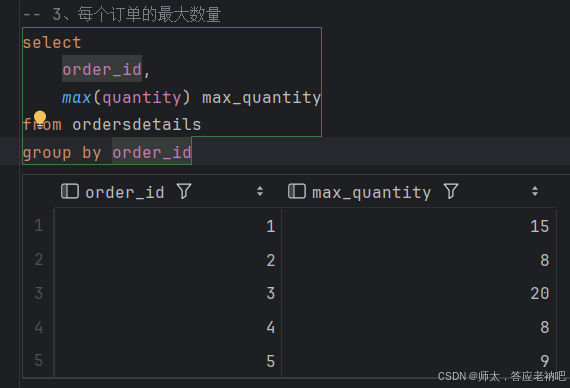The image size is (570, 388).
Task: Click the group by keyword
Action: click(x=62, y=152)
